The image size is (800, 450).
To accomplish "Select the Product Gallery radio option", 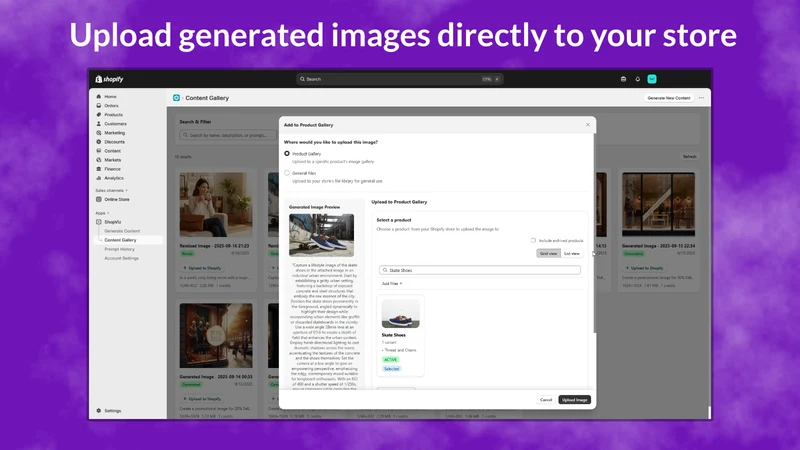I will (287, 154).
